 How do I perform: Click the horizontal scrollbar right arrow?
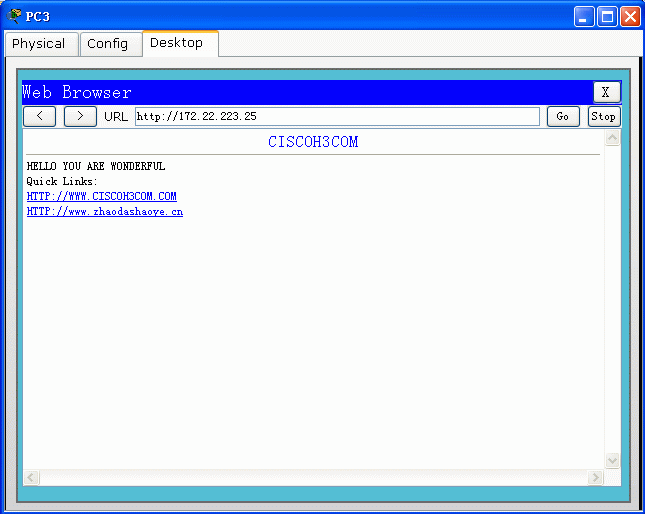point(595,477)
